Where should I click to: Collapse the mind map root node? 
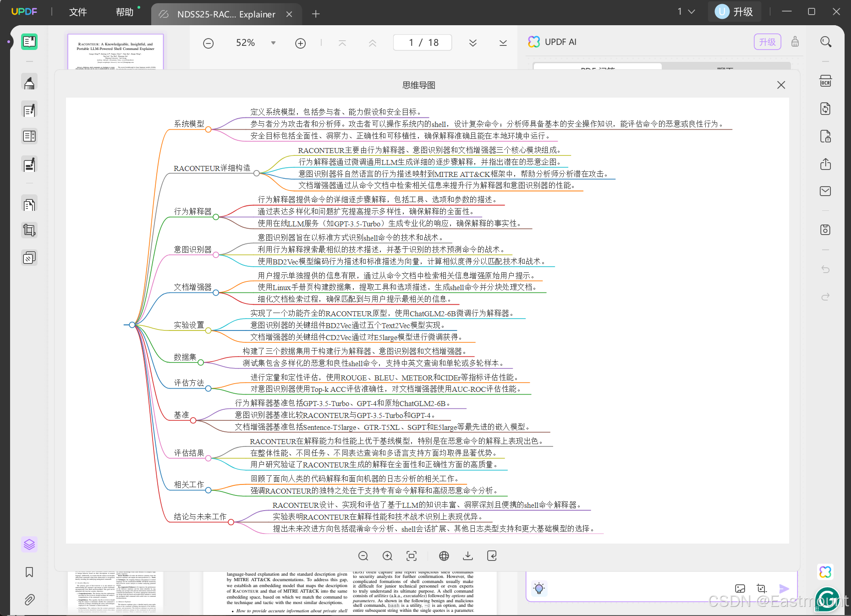click(132, 325)
